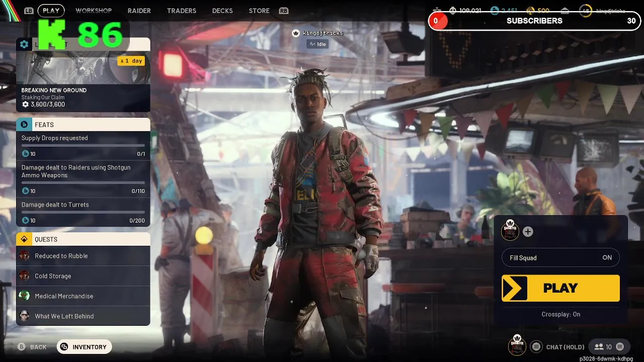644x362 pixels.
Task: Switch to the STORE tab
Action: [x=259, y=11]
